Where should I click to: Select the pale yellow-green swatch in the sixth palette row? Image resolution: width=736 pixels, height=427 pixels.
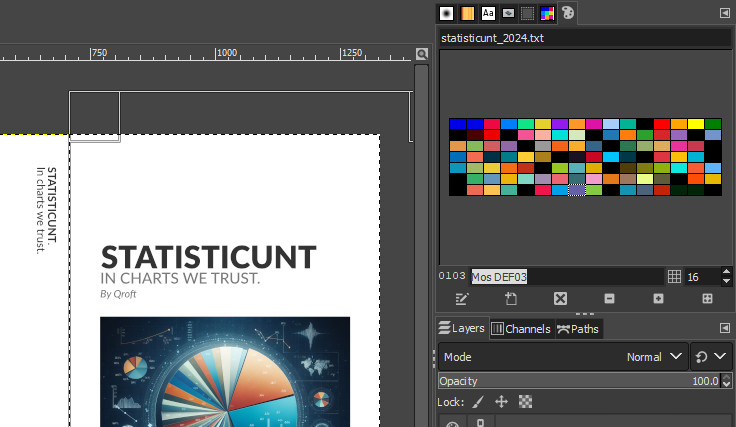coord(645,179)
